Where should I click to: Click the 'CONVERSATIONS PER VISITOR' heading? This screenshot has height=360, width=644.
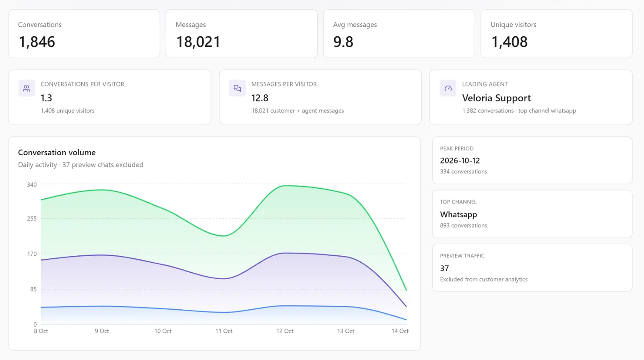click(83, 84)
